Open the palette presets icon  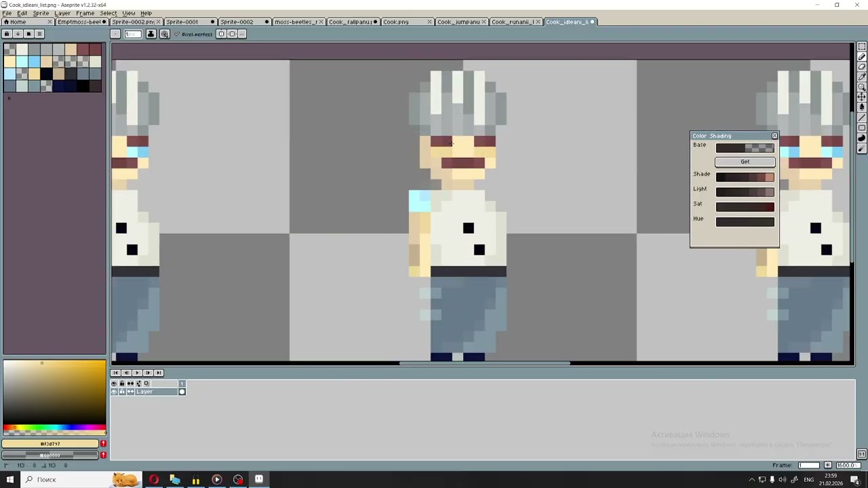(x=28, y=34)
